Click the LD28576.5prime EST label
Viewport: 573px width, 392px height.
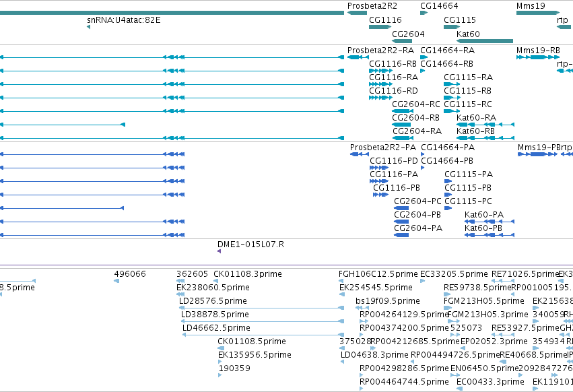pos(213,302)
